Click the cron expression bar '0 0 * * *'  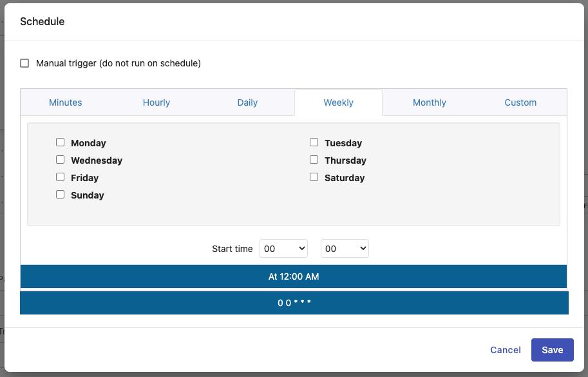(294, 303)
